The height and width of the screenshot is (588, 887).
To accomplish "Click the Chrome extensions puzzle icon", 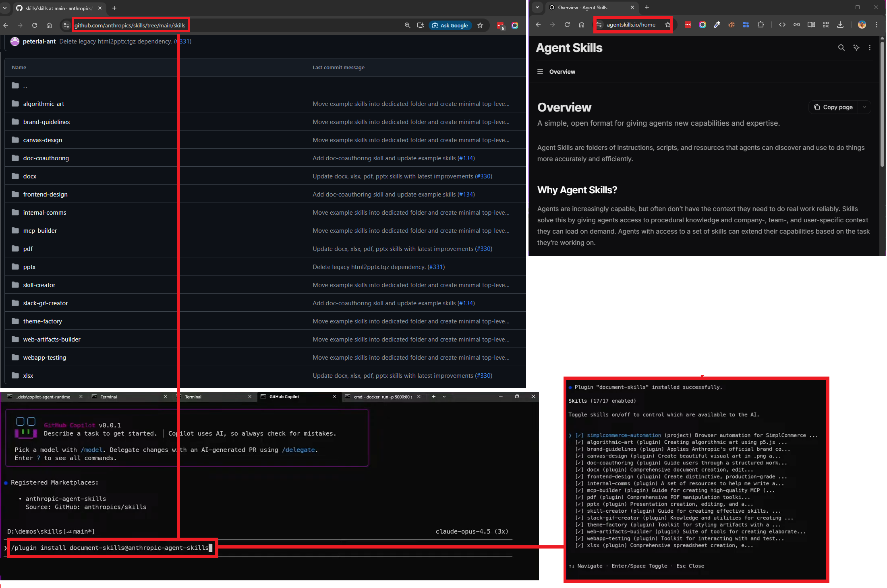I will 760,25.
